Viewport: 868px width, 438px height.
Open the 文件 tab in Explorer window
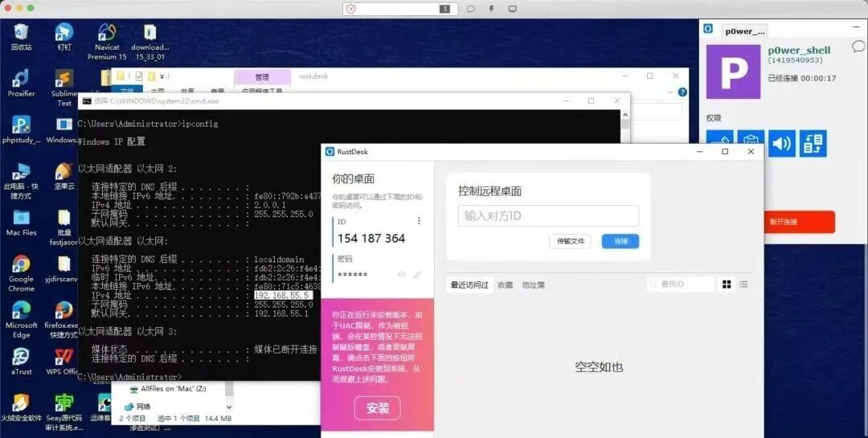point(127,91)
